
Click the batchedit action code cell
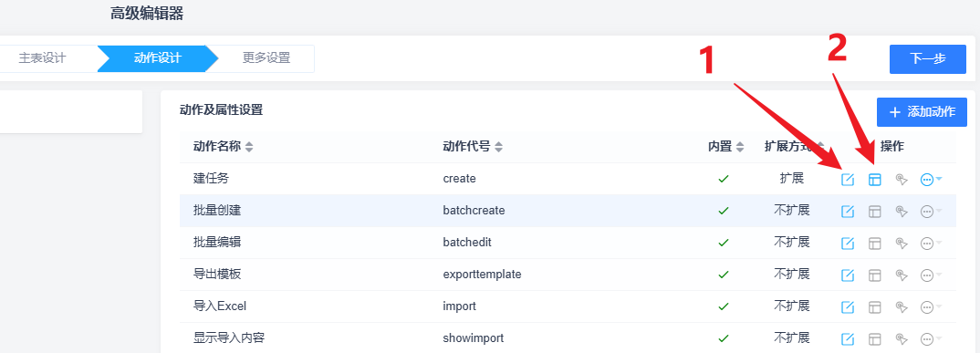click(467, 243)
